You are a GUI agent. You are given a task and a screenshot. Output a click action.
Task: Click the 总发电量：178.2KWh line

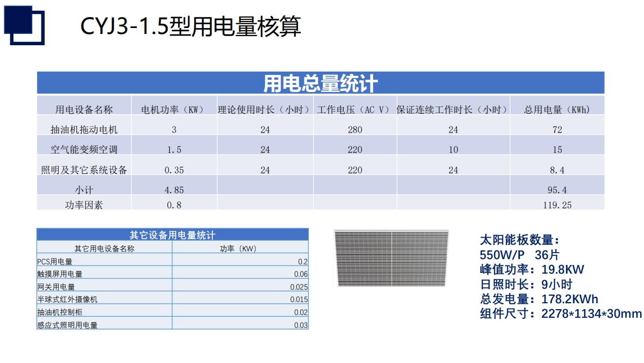539,299
